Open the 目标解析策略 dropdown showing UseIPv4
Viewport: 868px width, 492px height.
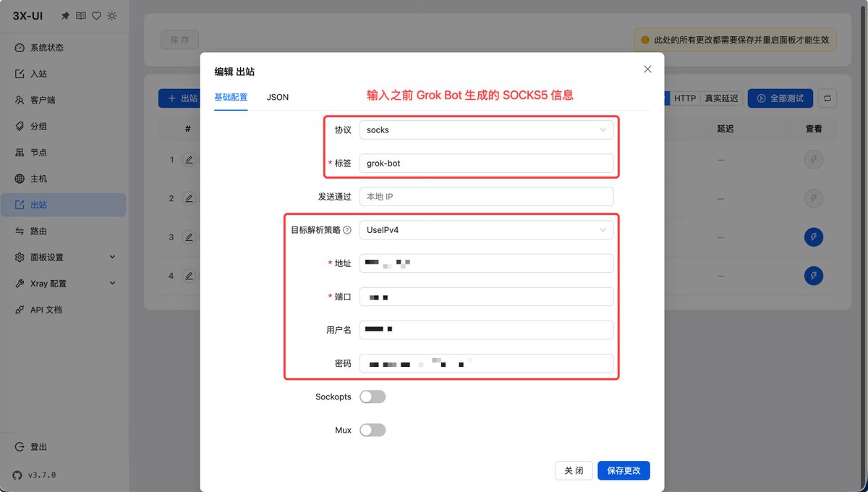click(x=486, y=230)
